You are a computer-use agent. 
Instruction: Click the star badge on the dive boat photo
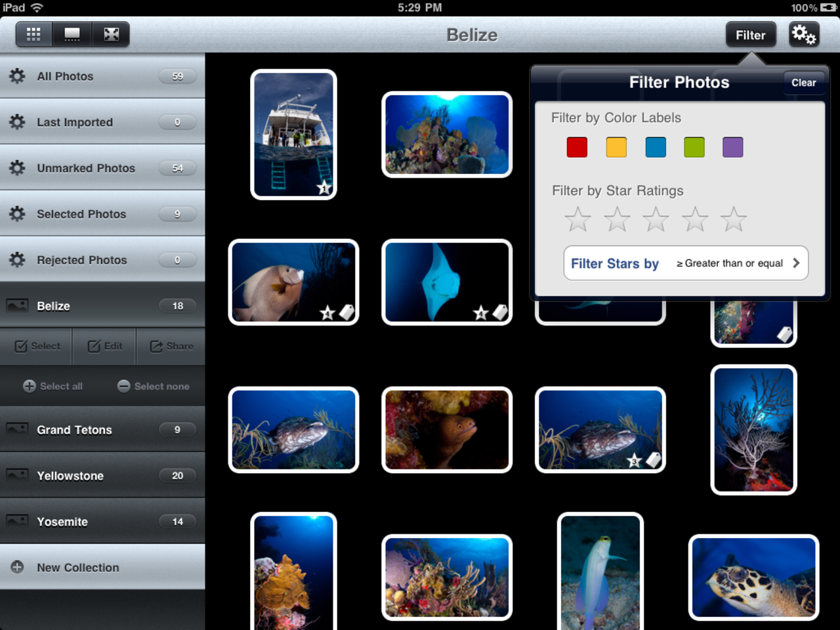pos(324,188)
